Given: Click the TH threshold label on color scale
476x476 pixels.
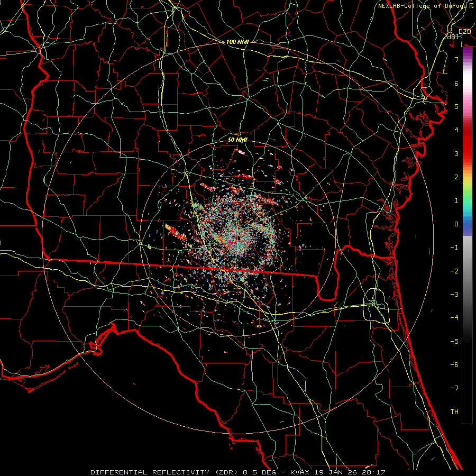Looking at the screenshot, I should coord(454,412).
